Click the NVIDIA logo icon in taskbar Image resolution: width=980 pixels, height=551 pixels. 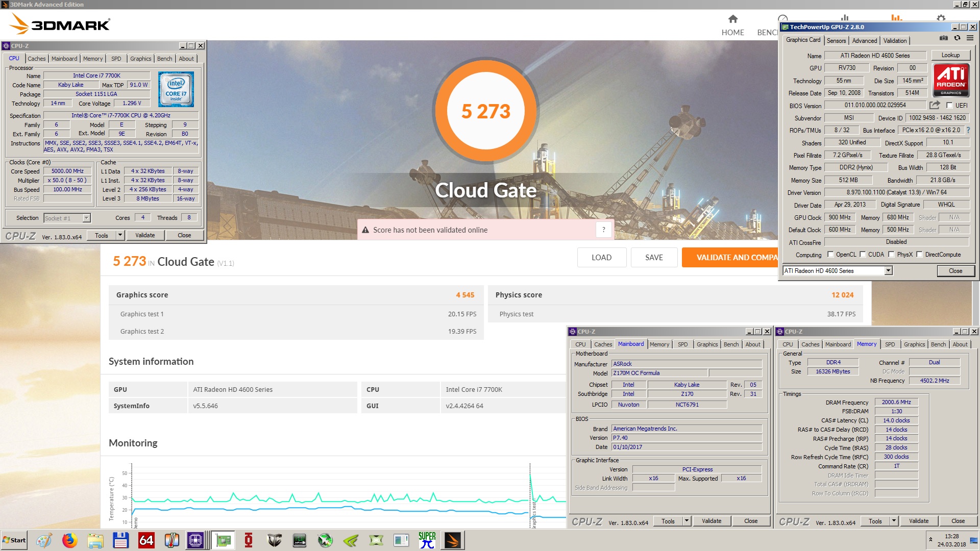point(351,540)
